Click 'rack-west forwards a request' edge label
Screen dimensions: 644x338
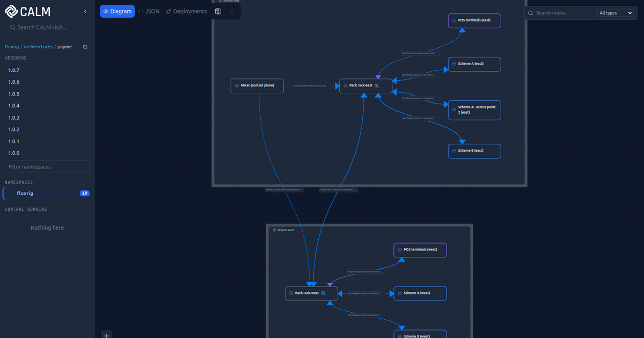coord(338,189)
